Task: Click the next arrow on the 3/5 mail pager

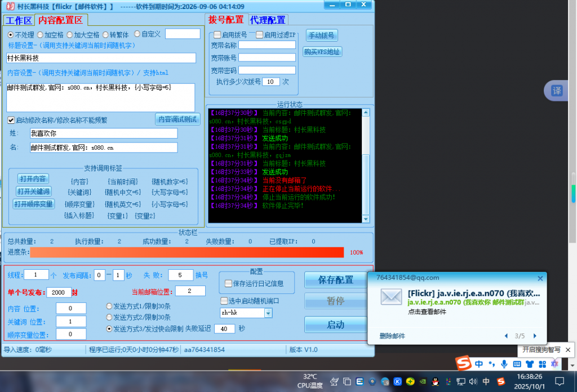Action: coord(534,336)
